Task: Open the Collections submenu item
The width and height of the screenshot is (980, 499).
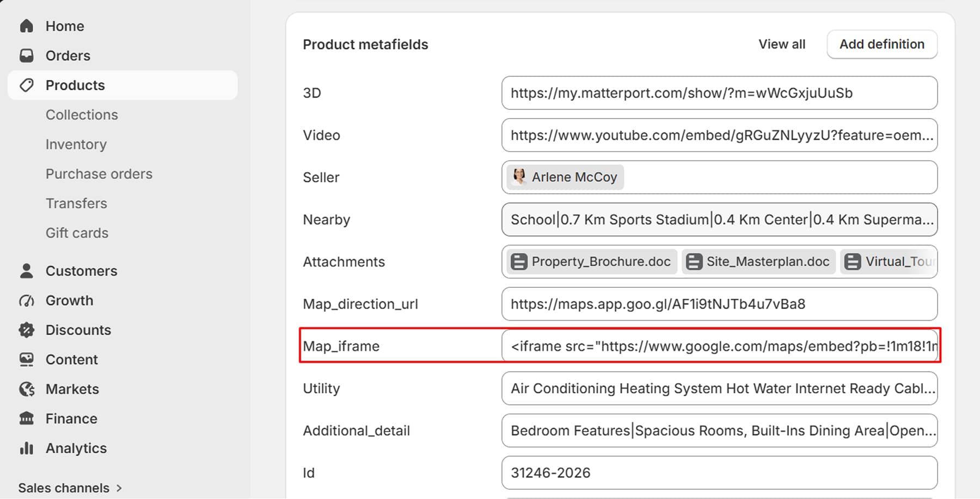Action: (82, 115)
